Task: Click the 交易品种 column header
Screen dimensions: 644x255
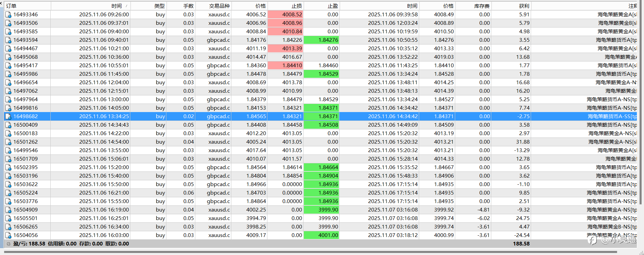Action: coord(213,6)
